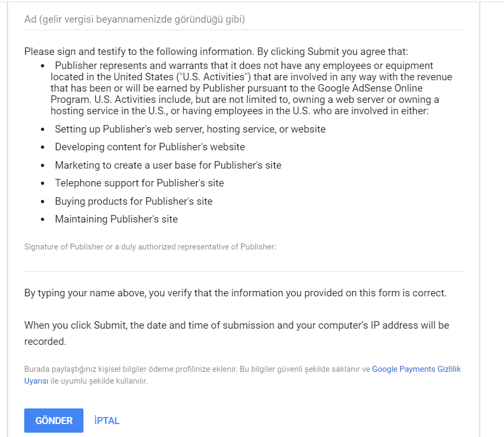Viewport: 504px width, 437px height.
Task: Click 'Setting up Publisher's web server' bullet
Action: pyautogui.click(x=190, y=129)
